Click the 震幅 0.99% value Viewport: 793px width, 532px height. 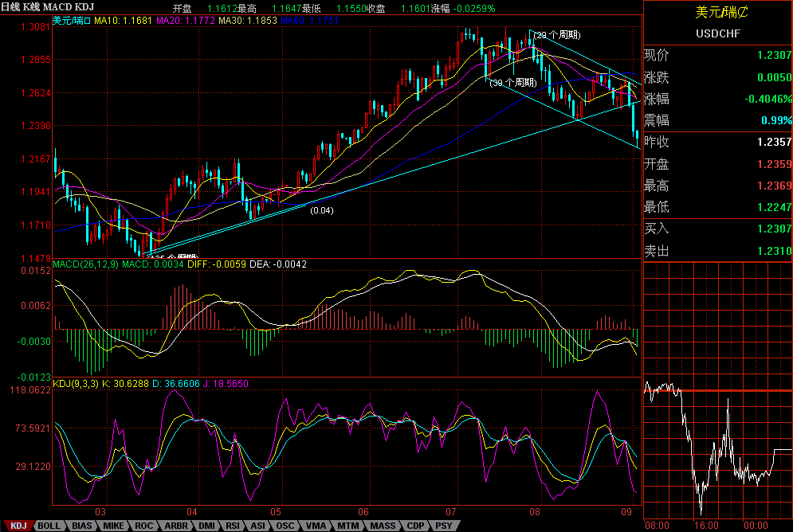click(x=777, y=120)
